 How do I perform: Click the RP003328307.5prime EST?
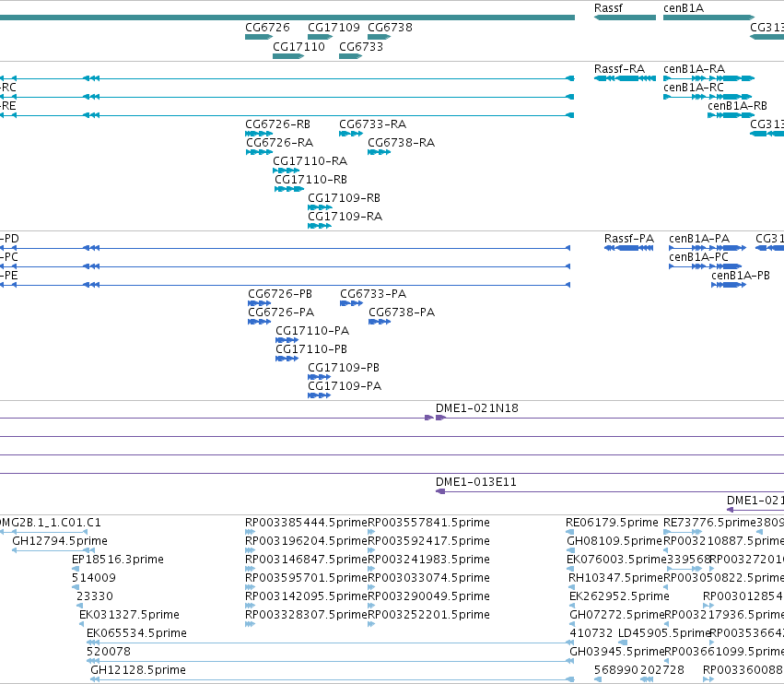click(x=250, y=624)
